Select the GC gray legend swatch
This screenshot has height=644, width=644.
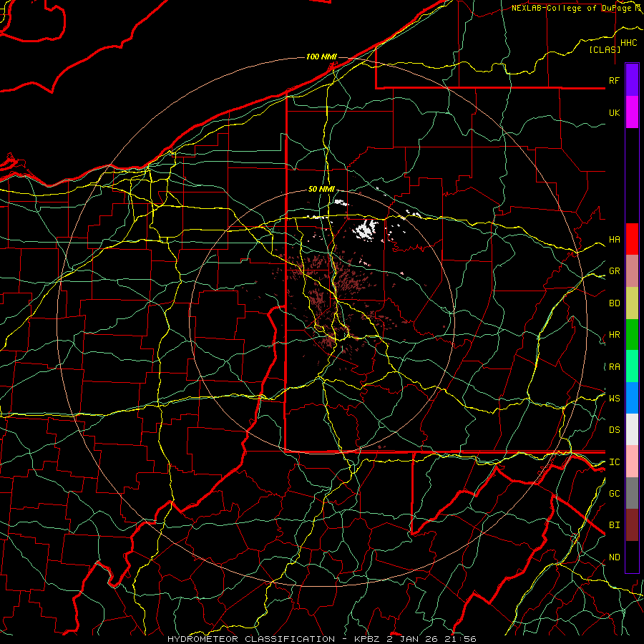click(632, 493)
